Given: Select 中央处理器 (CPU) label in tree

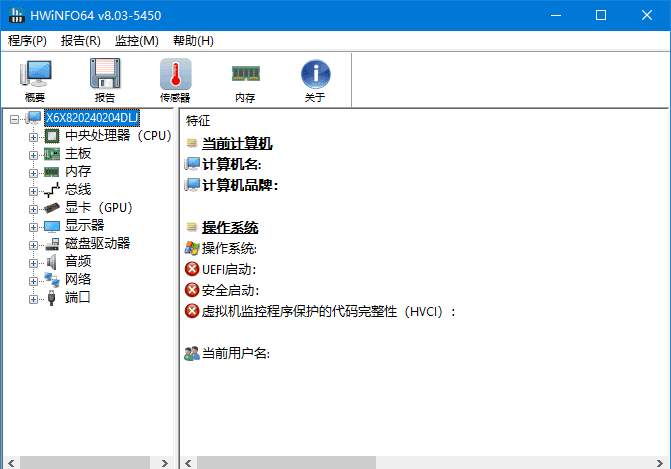Looking at the screenshot, I should [118, 136].
